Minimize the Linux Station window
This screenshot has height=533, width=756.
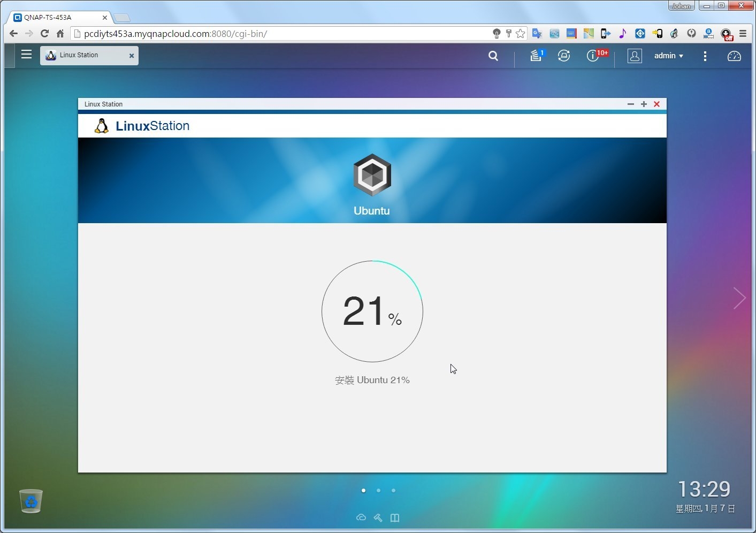(x=631, y=104)
